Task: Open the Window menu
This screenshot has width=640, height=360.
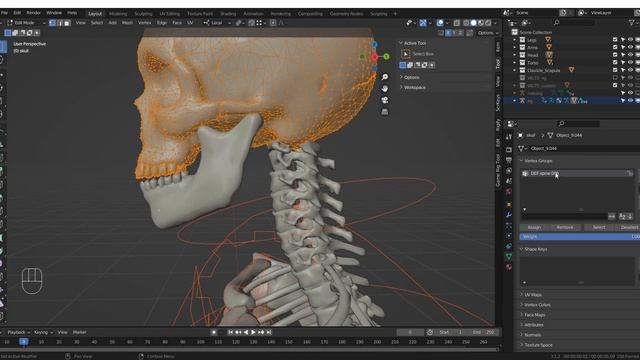Action: click(x=54, y=13)
